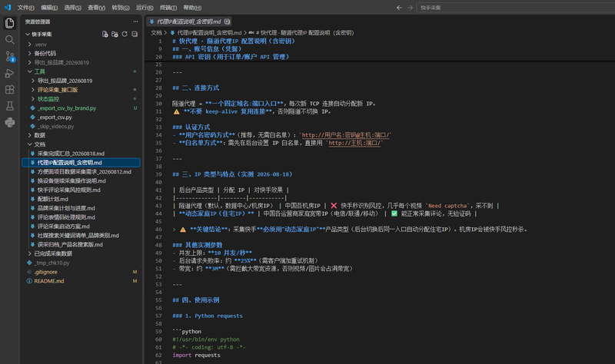Collapse the 快手采集 root folder
The height and width of the screenshot is (364, 615).
(x=81, y=34)
